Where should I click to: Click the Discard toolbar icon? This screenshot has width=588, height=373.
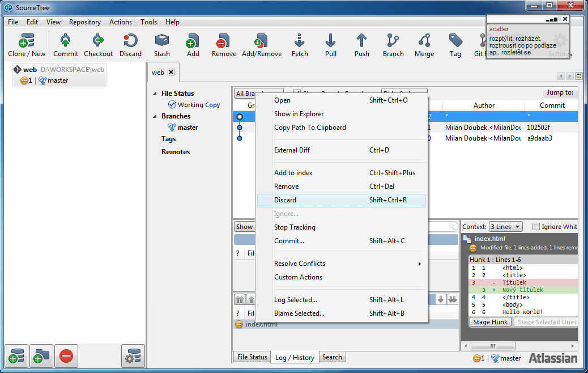130,40
